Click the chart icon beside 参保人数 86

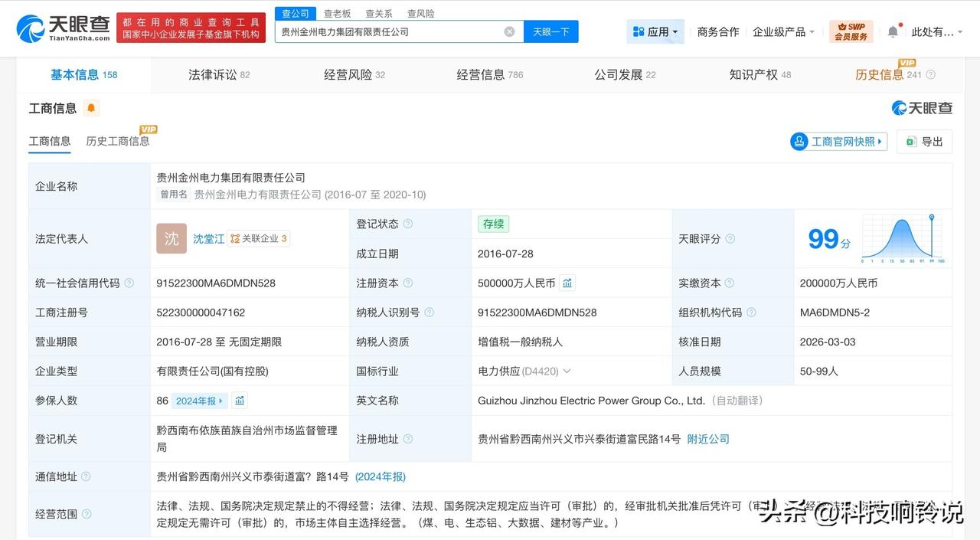pos(239,400)
